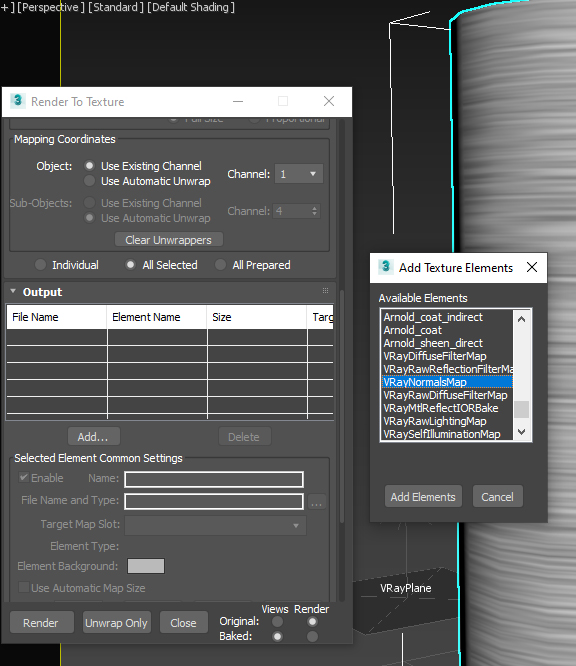Select Original Views radio button
The image size is (576, 666).
(277, 621)
